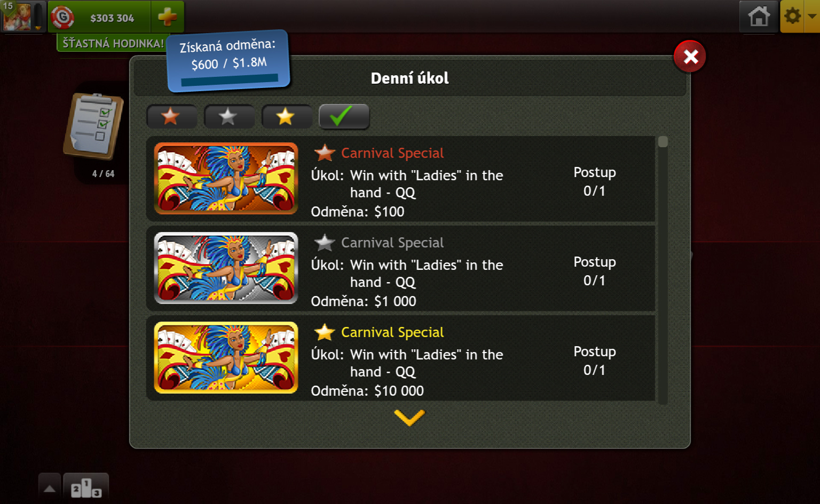
Task: Select the gold star filter tab
Action: (x=286, y=116)
